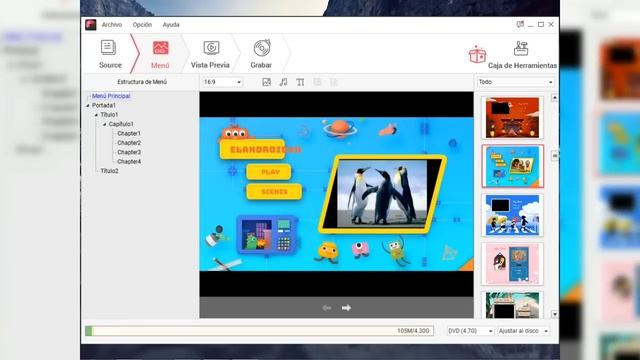Select Menú Principal in the tree

pos(111,96)
